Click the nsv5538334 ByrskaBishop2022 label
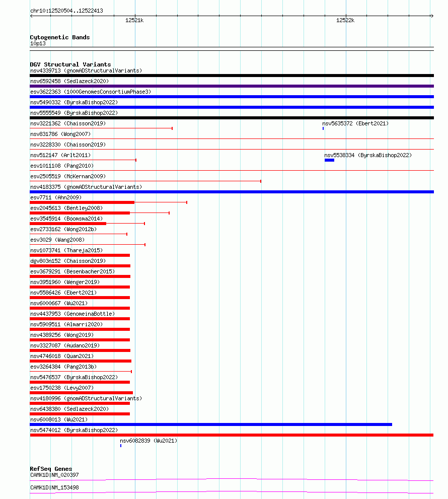Viewport: 448px width, 499px height. click(x=368, y=155)
